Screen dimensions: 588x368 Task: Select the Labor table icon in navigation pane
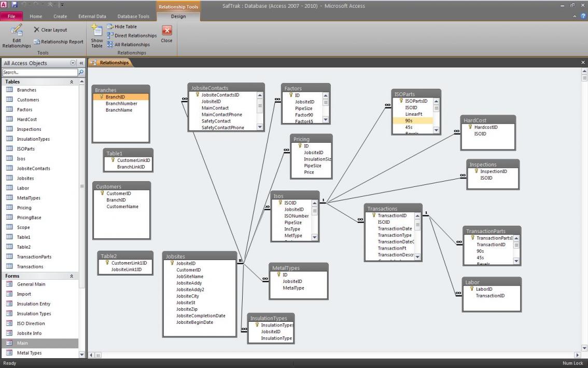coord(9,188)
